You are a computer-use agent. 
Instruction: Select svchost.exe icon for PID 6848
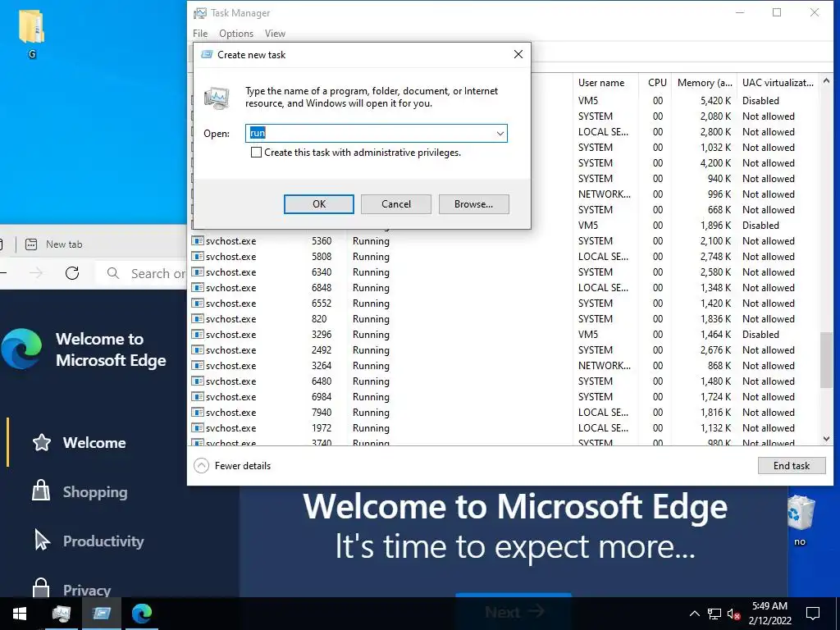(198, 288)
